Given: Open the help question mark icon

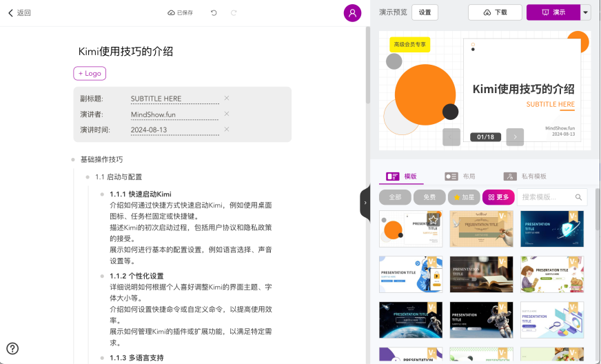Looking at the screenshot, I should pyautogui.click(x=12, y=348).
